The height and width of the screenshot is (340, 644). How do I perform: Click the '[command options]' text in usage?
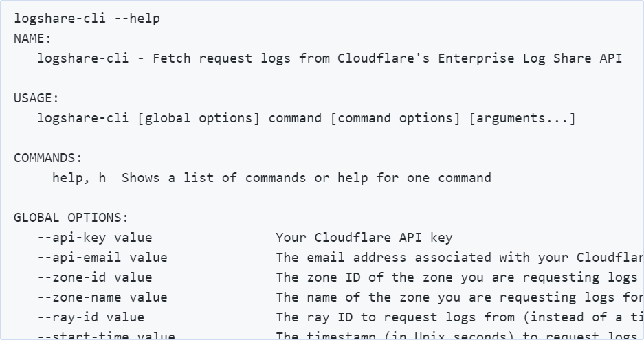[395, 118]
